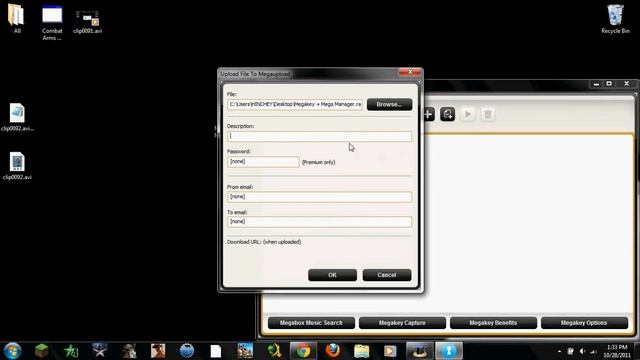The height and width of the screenshot is (360, 640).
Task: Open the Windows Start button
Action: [13, 351]
